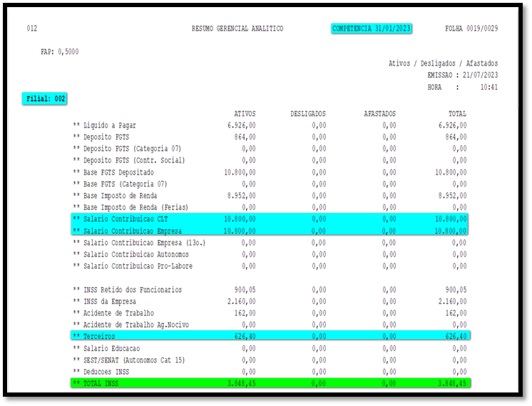Click the Liquido a Pagar row label
The image size is (532, 406).
click(110, 125)
